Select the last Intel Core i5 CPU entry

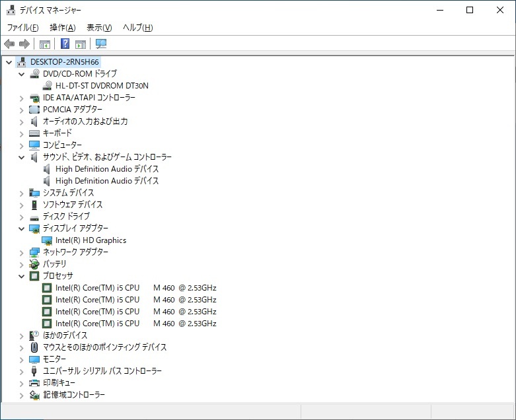(x=136, y=324)
